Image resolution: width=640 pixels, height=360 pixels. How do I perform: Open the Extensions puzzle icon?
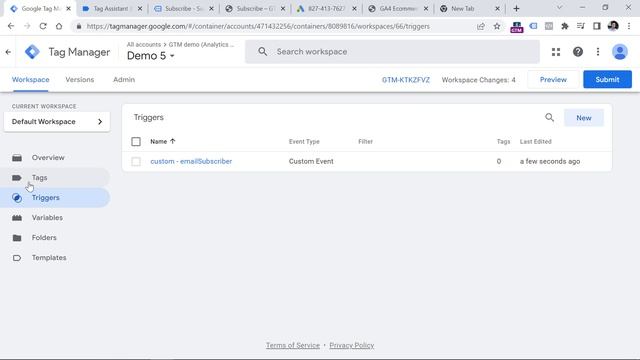tap(564, 26)
